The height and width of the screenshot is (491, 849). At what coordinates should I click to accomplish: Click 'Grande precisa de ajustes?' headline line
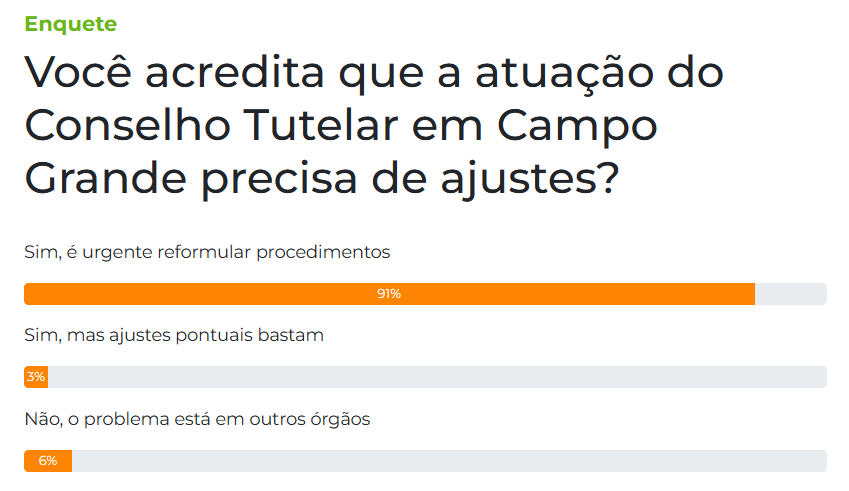[x=322, y=179]
